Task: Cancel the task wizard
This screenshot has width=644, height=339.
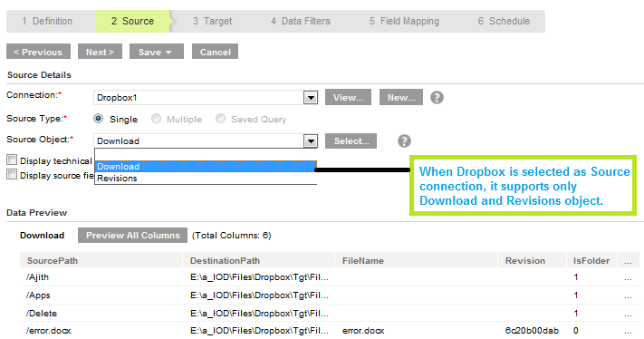Action: pos(215,52)
